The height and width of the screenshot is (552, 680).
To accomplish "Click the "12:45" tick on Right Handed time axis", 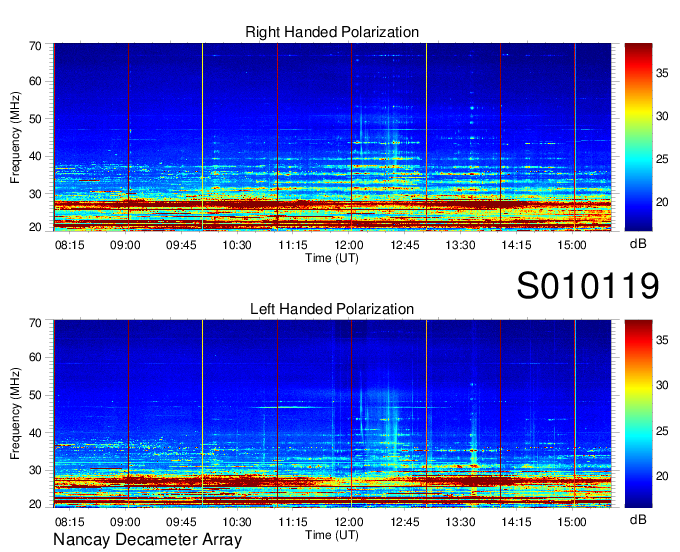I will tap(405, 245).
